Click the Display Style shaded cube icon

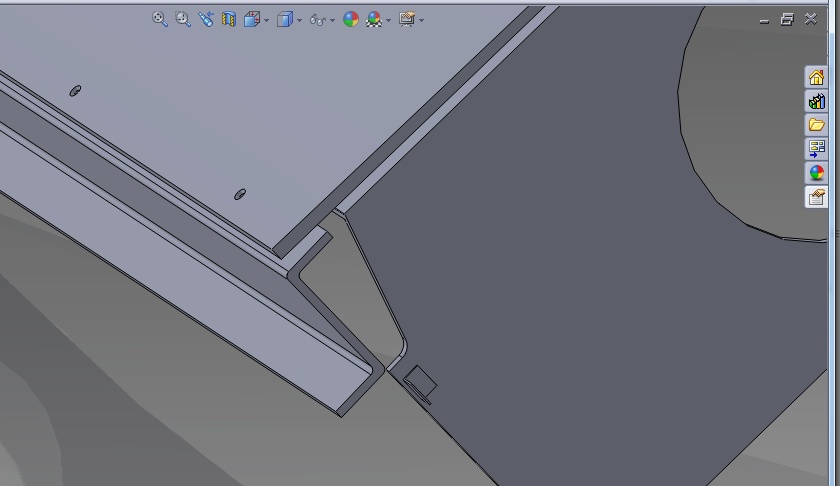[x=284, y=19]
